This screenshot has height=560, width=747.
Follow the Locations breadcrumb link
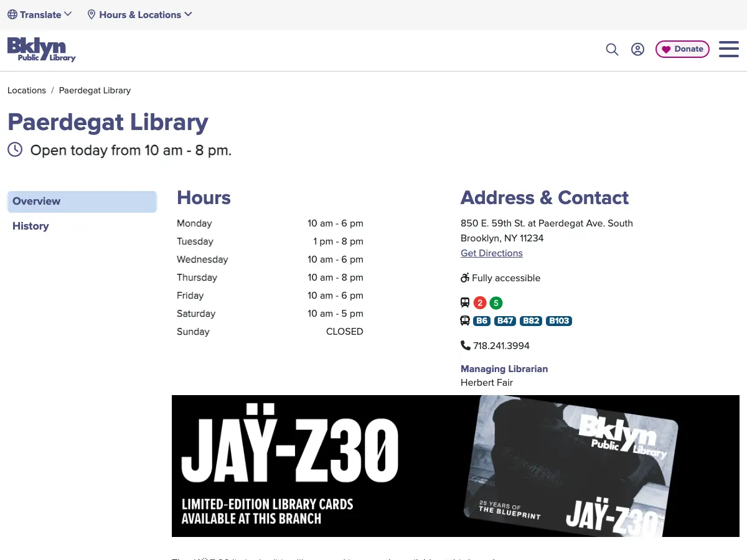27,90
